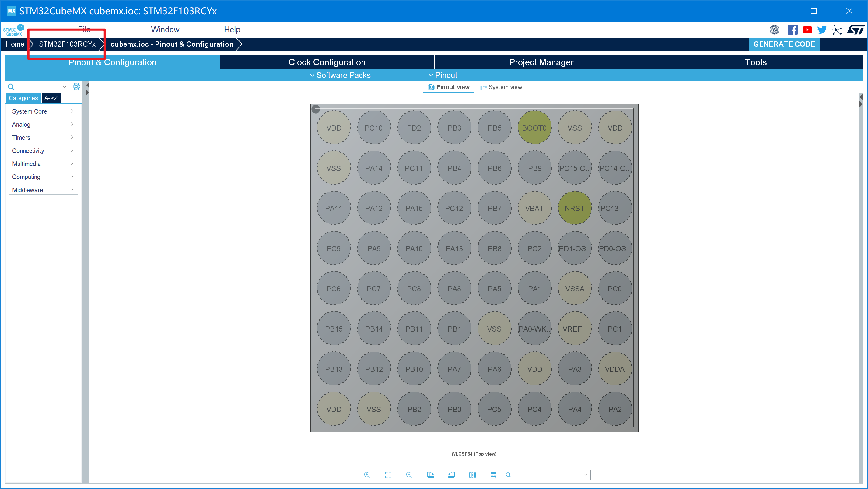This screenshot has width=868, height=489.
Task: Open the categories settings gear
Action: click(x=76, y=86)
